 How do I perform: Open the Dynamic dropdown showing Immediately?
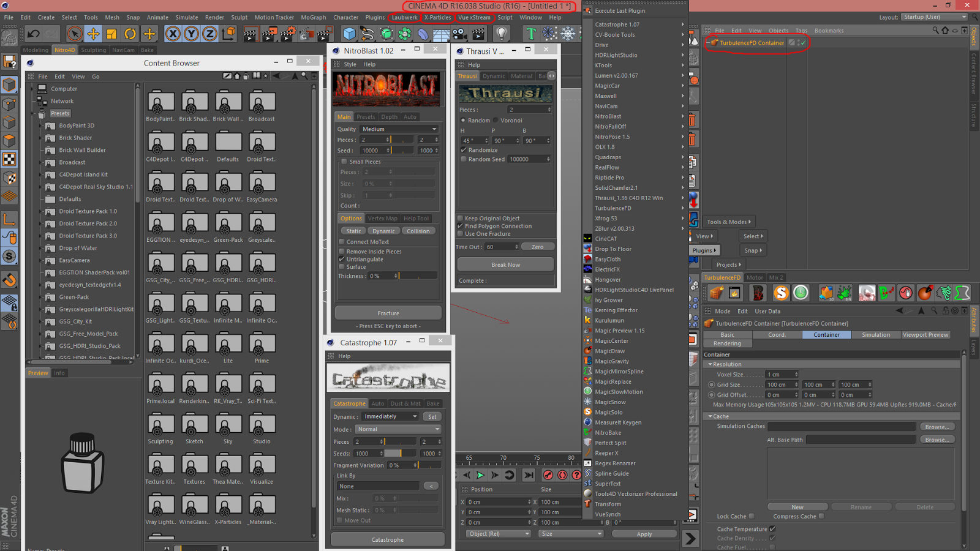point(390,416)
